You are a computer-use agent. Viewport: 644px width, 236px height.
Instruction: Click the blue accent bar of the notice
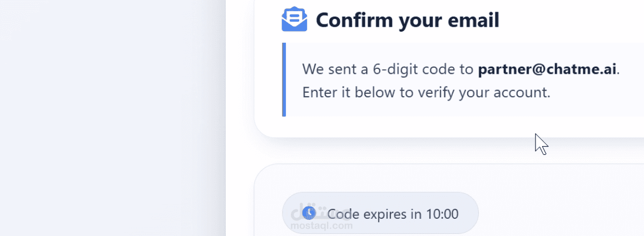(x=284, y=79)
